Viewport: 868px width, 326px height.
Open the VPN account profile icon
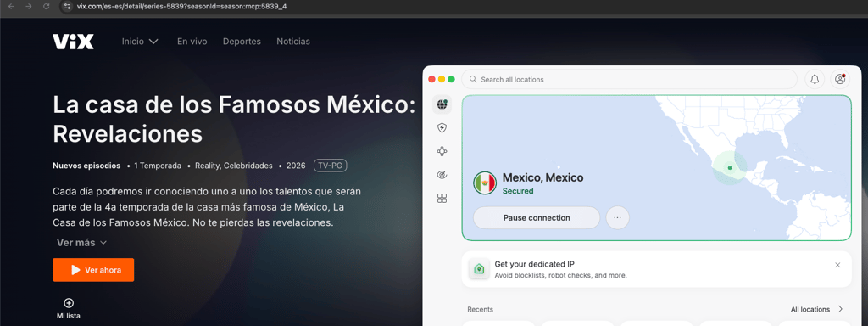click(x=840, y=79)
